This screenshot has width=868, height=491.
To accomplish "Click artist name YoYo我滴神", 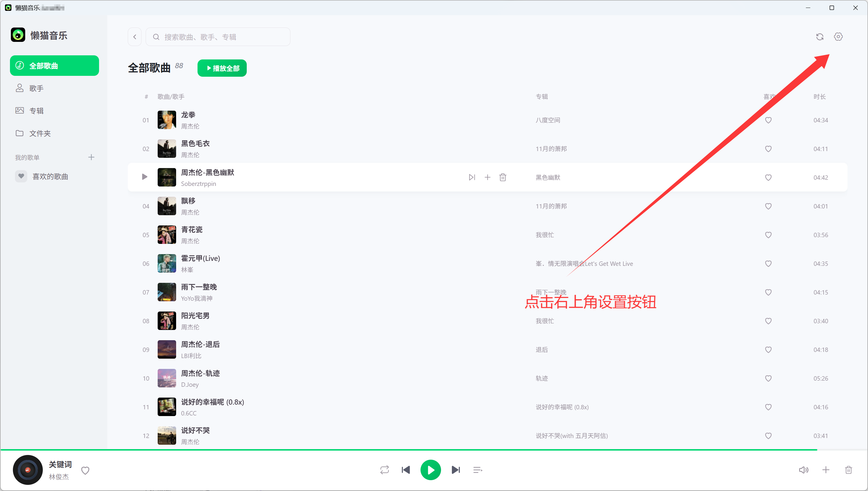I will coord(197,298).
